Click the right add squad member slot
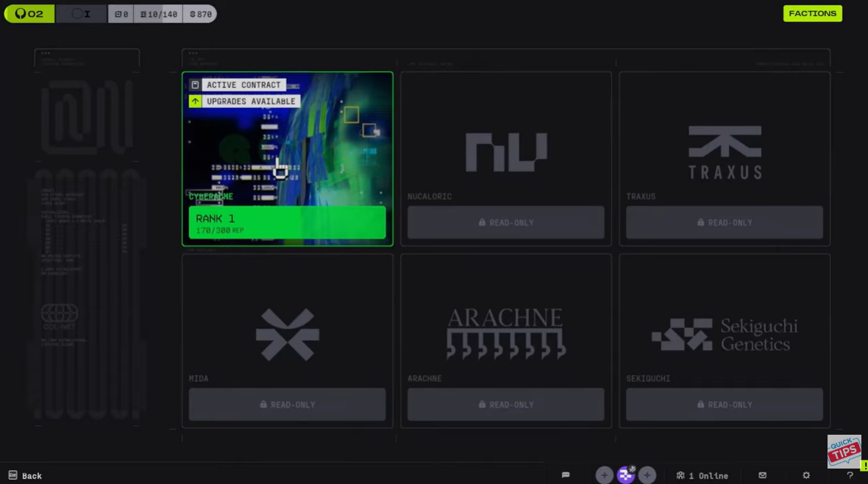868x484 pixels. (647, 475)
